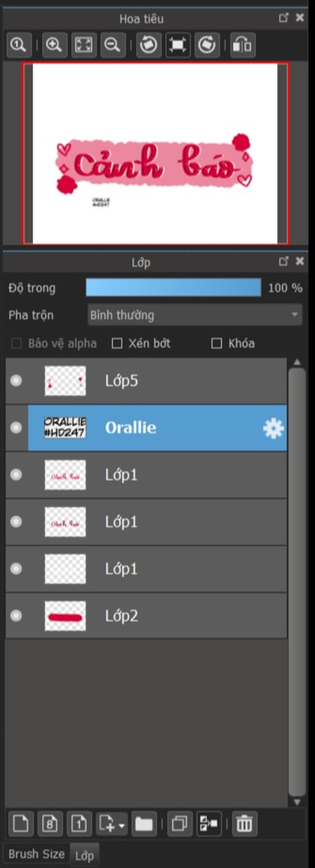Create a new color layer
Viewport: 315px width, 868px height.
(21, 824)
